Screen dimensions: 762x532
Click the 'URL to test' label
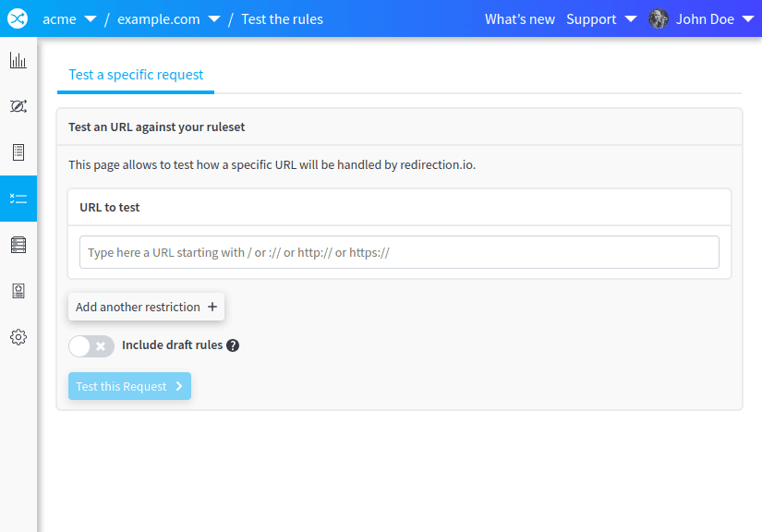(x=109, y=208)
